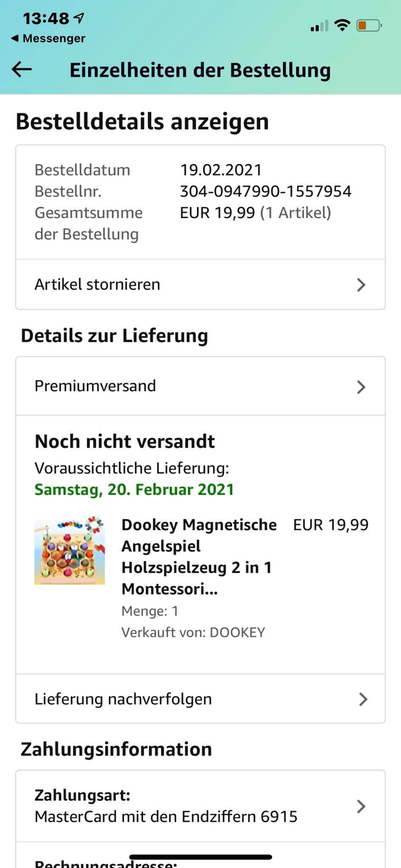Tap the battery status icon

[x=368, y=26]
